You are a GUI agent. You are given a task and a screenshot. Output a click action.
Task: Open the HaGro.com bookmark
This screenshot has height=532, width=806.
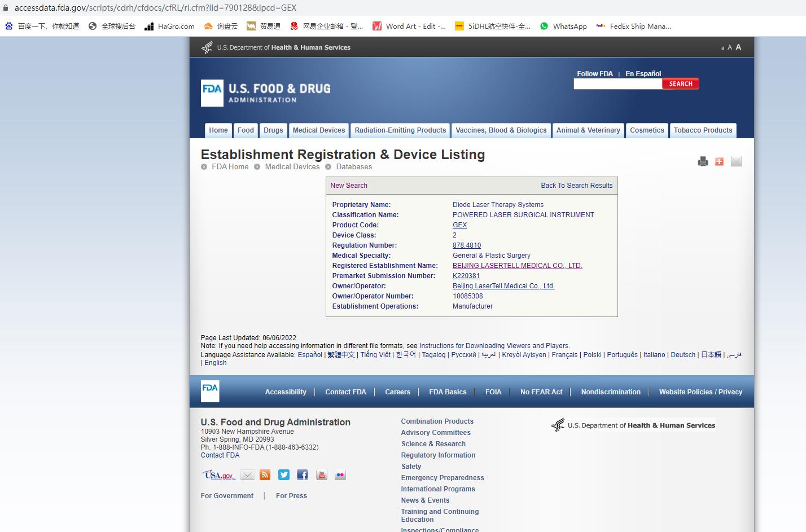tap(169, 26)
